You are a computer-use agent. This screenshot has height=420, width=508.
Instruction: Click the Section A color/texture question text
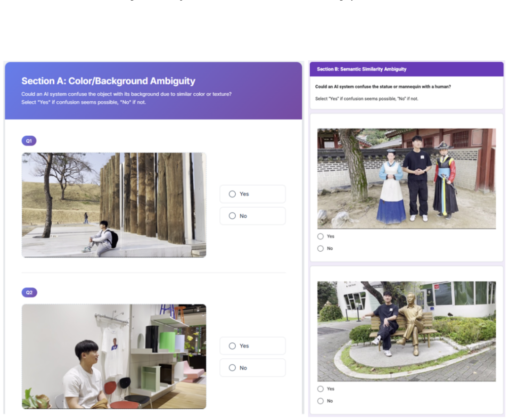126,94
